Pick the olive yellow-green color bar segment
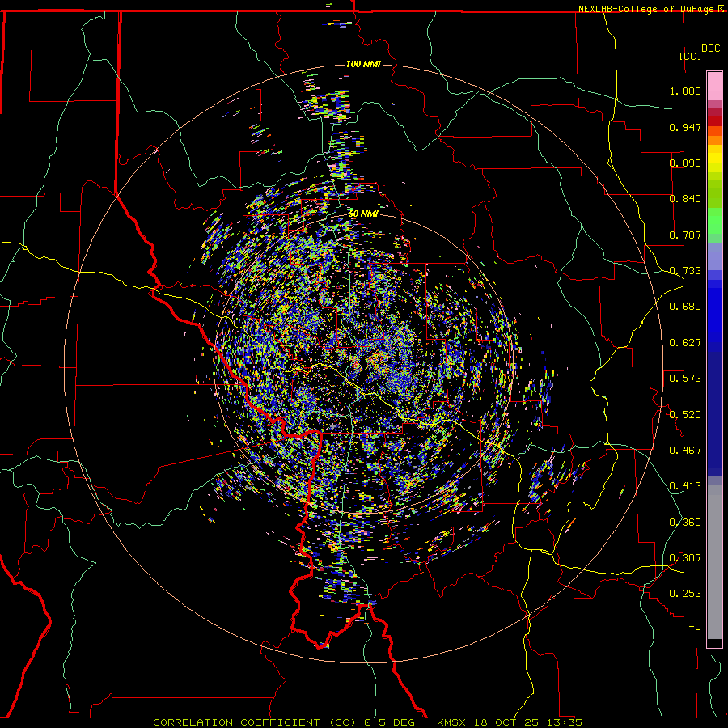This screenshot has height=728, width=728. pos(714,194)
